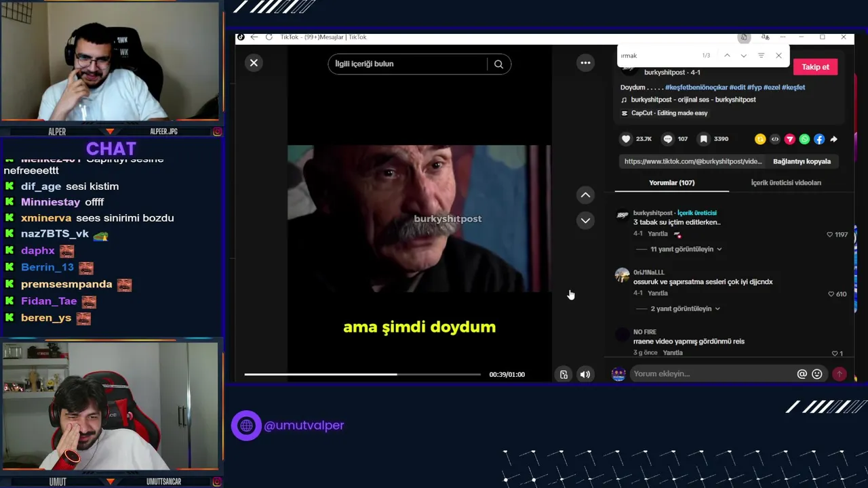This screenshot has width=868, height=488.
Task: Close the find-in-page bar
Action: pyautogui.click(x=778, y=56)
